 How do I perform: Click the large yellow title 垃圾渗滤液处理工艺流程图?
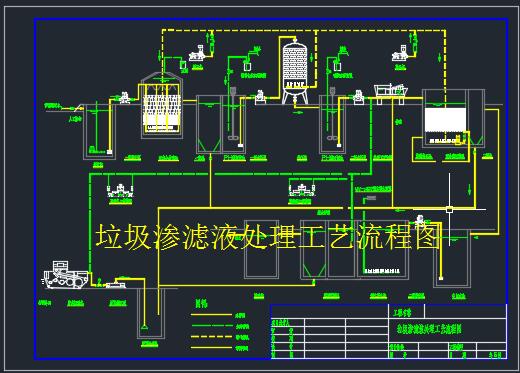pos(268,237)
